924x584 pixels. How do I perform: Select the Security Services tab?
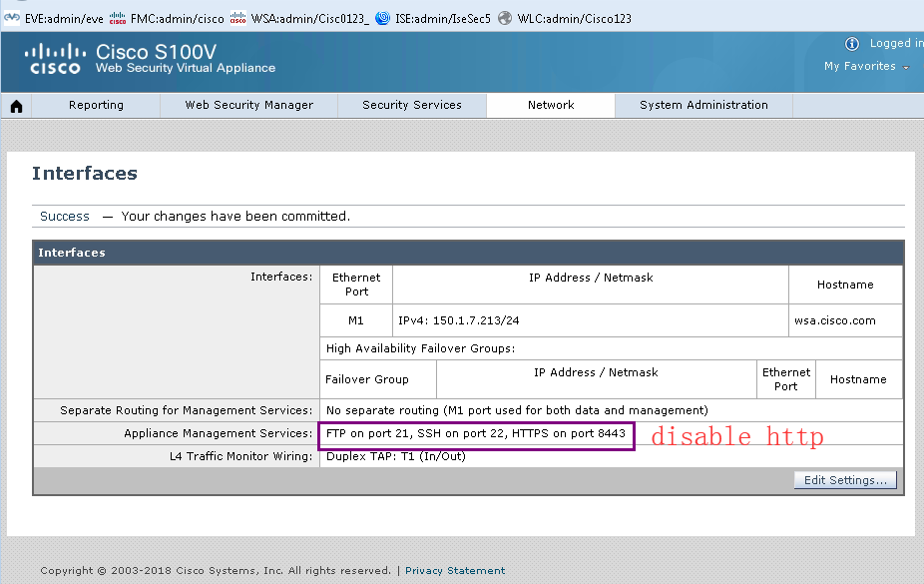[x=412, y=104]
